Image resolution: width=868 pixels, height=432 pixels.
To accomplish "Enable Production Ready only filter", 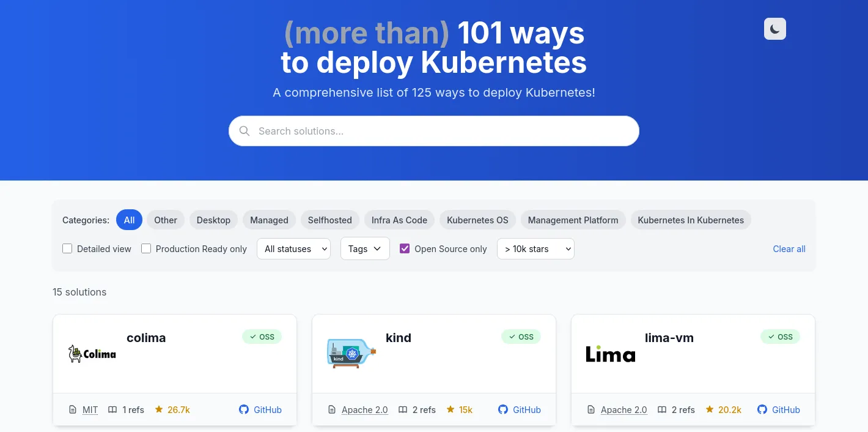I will click(146, 248).
